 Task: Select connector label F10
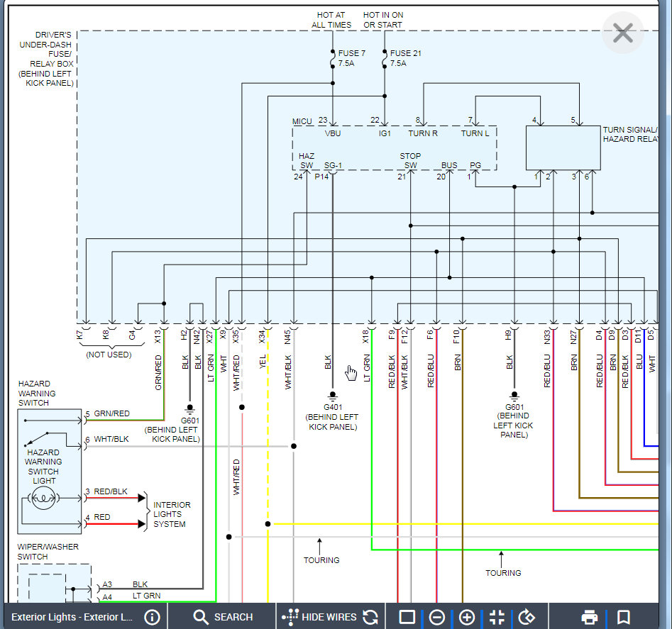point(456,337)
